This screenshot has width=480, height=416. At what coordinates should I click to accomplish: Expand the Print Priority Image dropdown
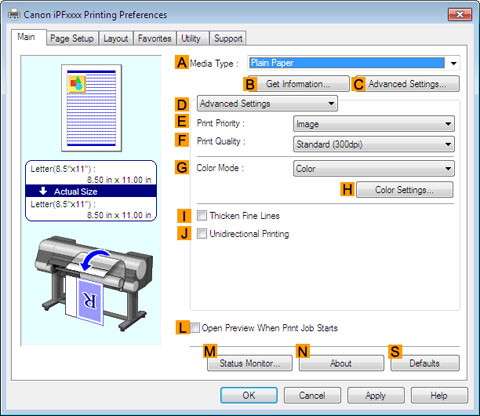tap(374, 124)
